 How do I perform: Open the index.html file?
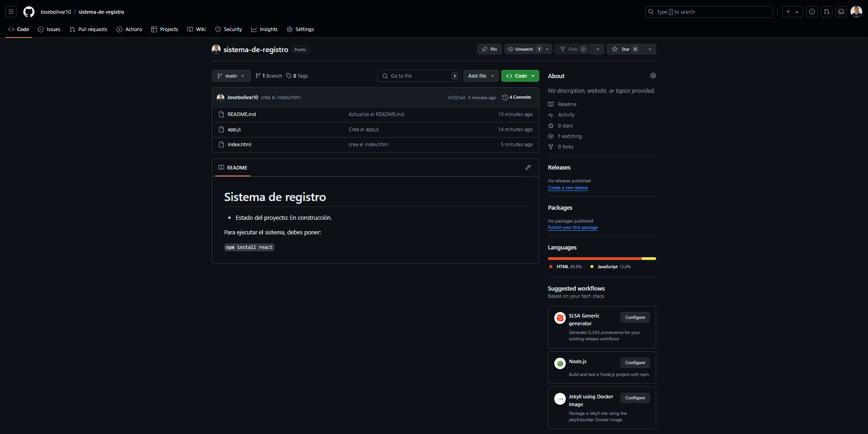(239, 144)
